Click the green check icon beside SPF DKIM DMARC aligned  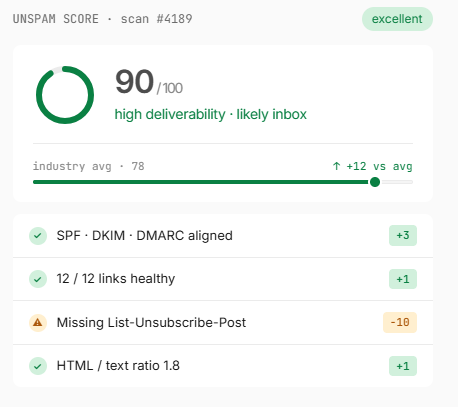38,236
